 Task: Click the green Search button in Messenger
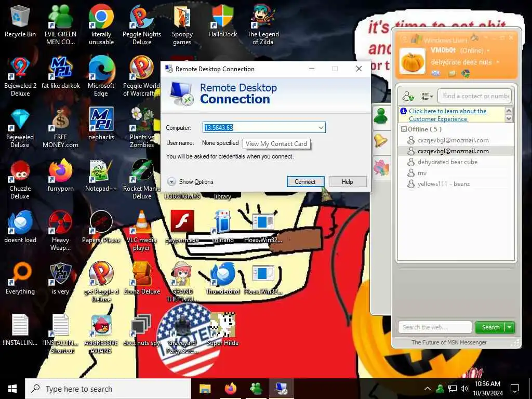[490, 327]
